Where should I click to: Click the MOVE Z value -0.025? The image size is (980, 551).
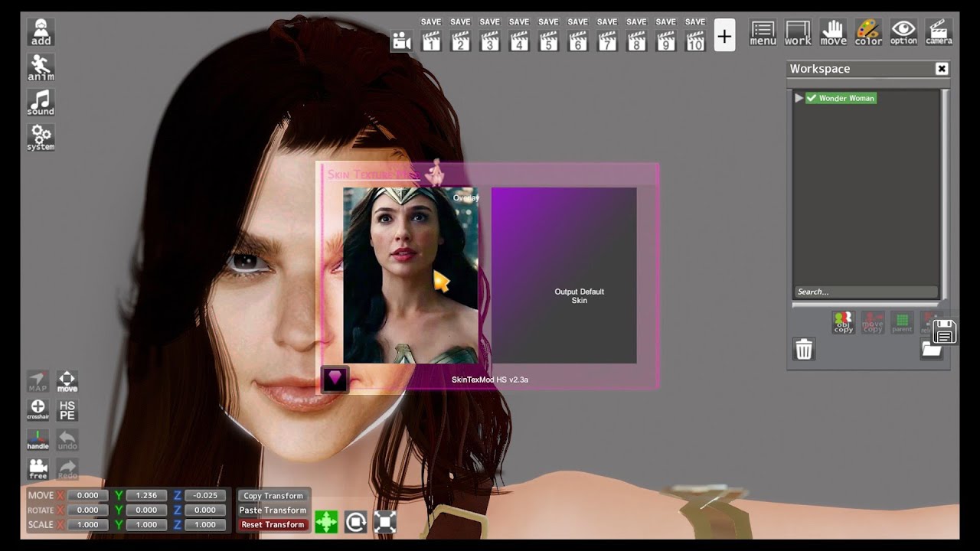[205, 495]
